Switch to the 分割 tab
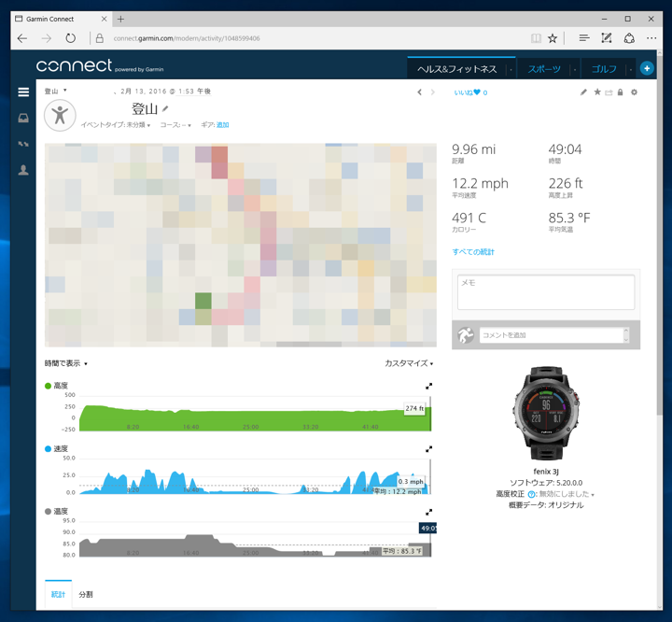672x622 pixels. [86, 594]
